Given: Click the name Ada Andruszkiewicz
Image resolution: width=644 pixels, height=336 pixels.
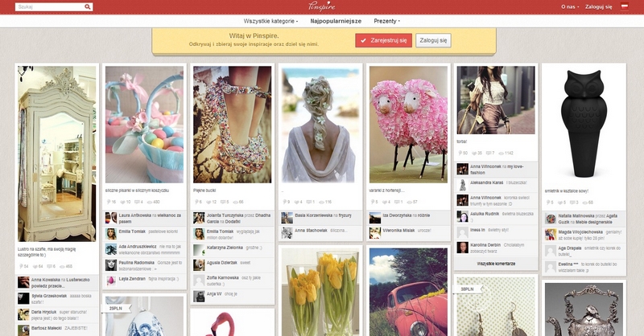Looking at the screenshot, I should coord(138,247).
